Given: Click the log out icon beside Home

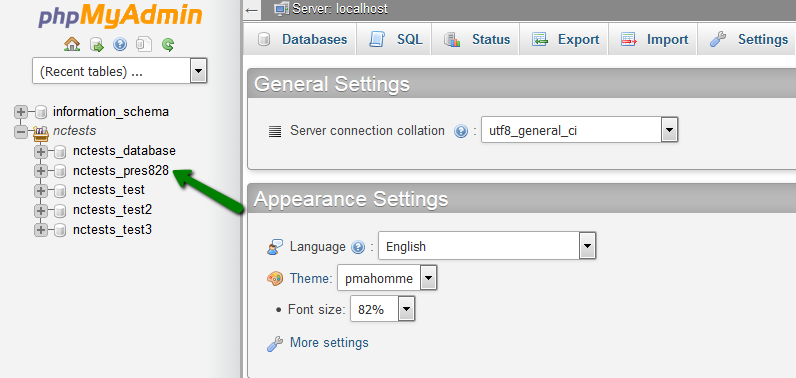Looking at the screenshot, I should [96, 45].
